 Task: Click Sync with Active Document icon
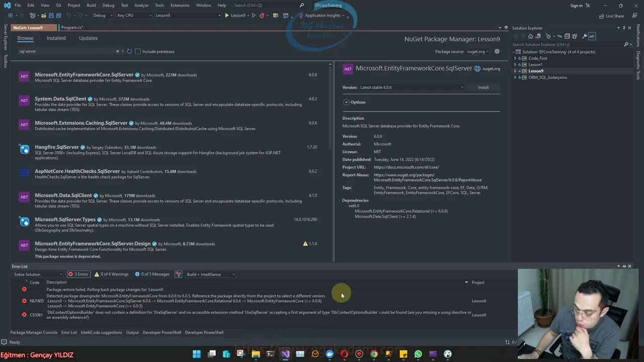coord(559,36)
